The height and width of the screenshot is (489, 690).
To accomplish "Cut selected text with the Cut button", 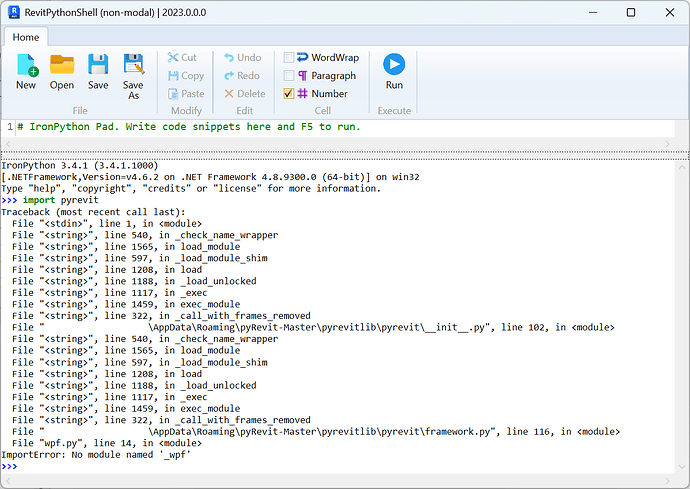I will point(182,57).
